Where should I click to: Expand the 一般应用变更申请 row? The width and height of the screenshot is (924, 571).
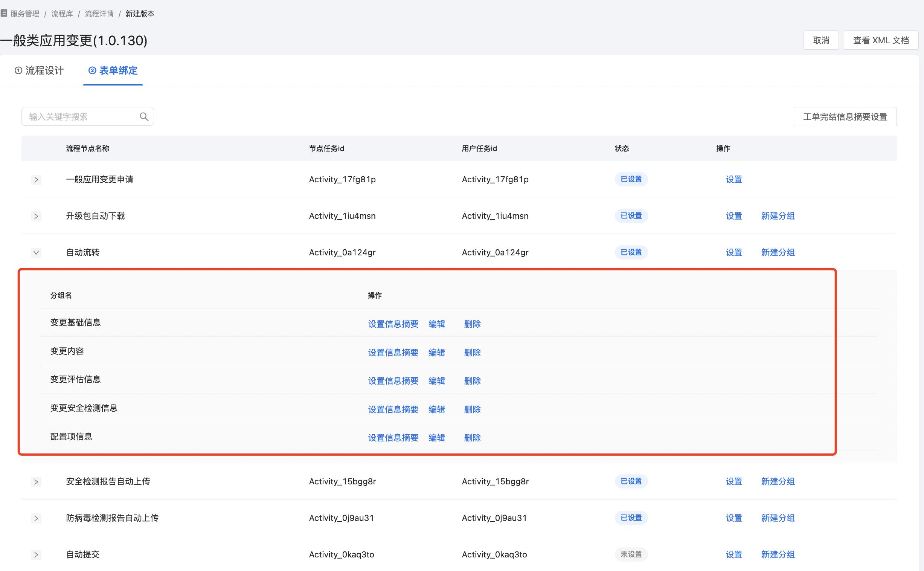tap(36, 179)
